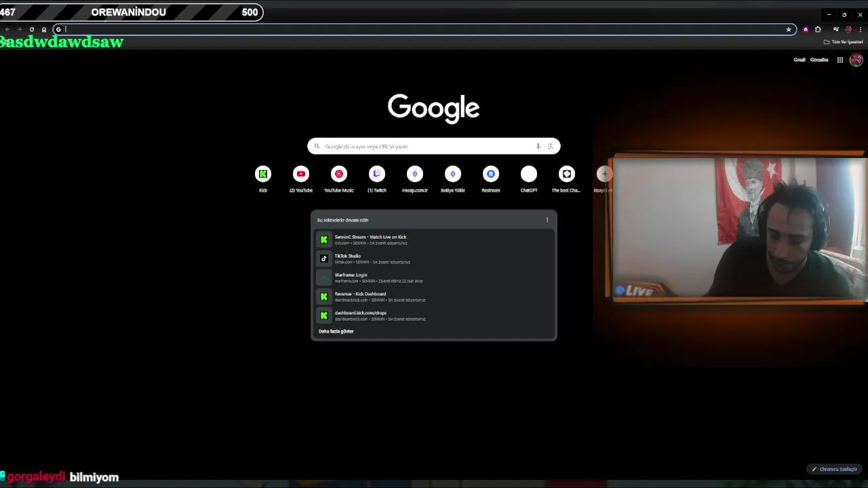The image size is (868, 488).
Task: Bookmark this page with star icon
Action: [789, 29]
